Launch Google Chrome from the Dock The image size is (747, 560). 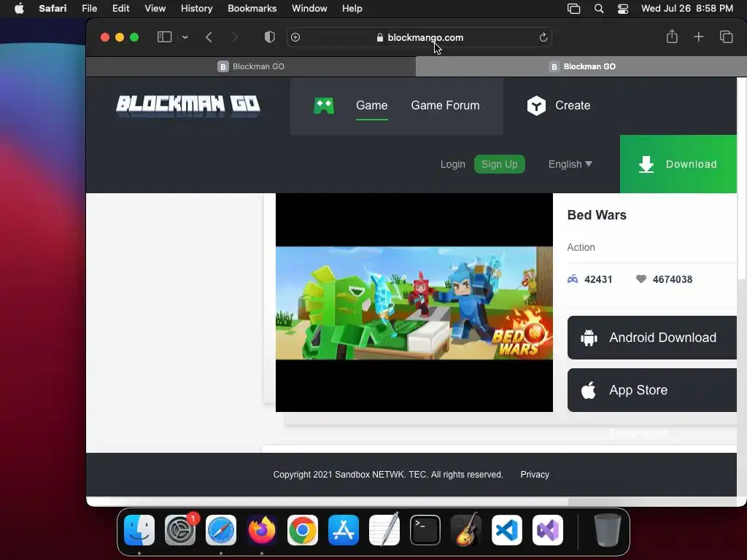303,530
